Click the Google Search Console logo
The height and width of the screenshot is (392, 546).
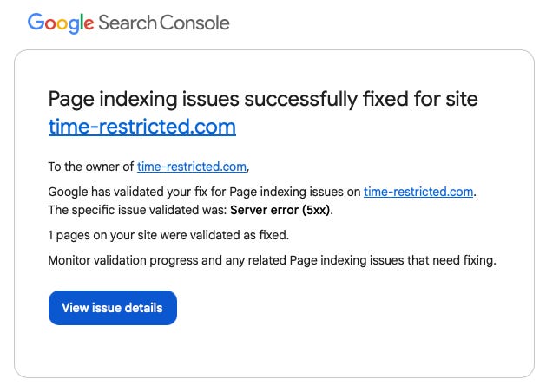pos(128,23)
